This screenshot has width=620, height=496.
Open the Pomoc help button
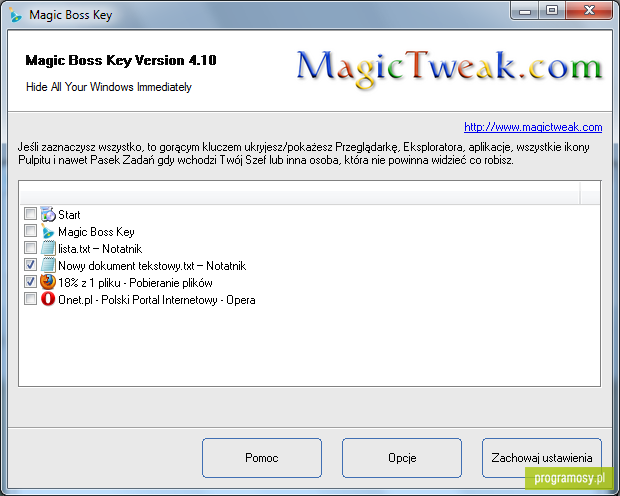(x=262, y=458)
